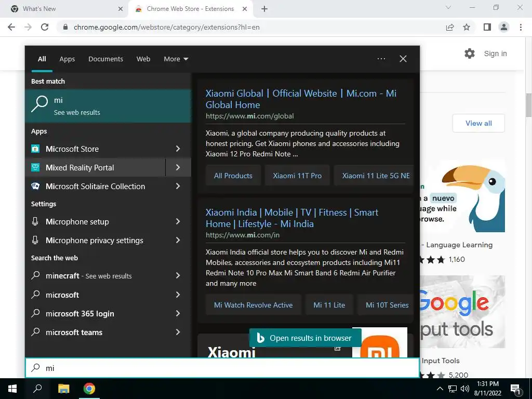Viewport: 532px width, 399px height.
Task: Click Mi 11 Lite quick link
Action: pos(329,304)
